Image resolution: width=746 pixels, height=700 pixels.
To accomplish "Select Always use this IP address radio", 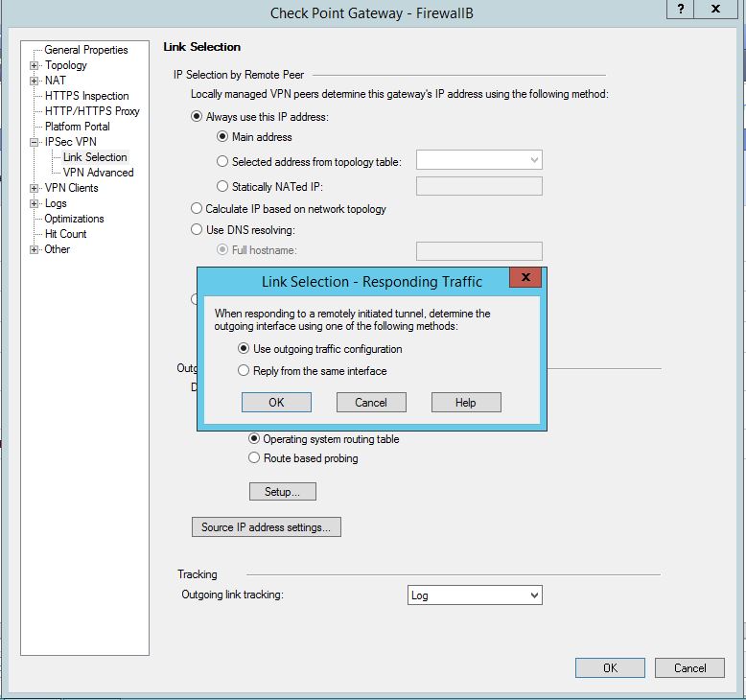I will (x=197, y=117).
